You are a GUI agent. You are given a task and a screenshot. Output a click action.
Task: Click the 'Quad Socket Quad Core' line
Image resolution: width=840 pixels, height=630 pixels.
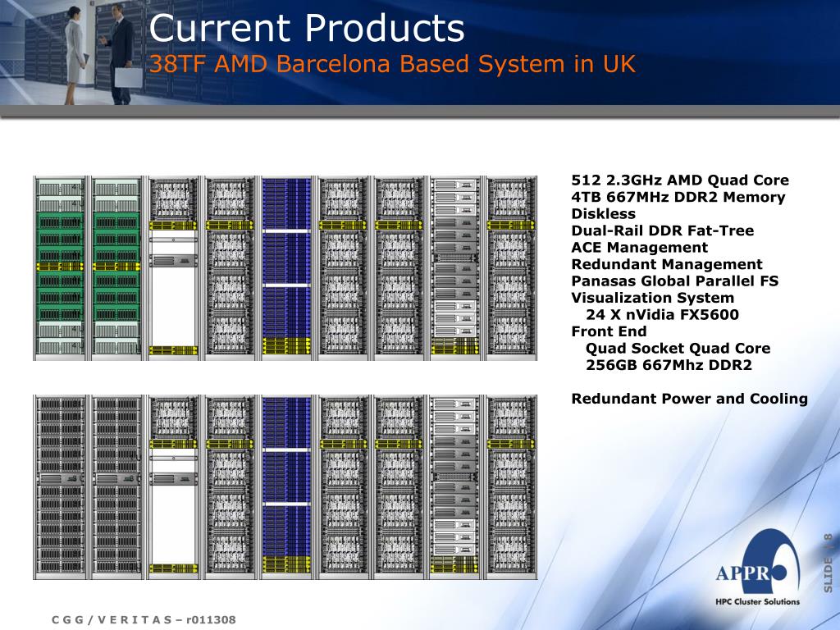[x=678, y=348]
